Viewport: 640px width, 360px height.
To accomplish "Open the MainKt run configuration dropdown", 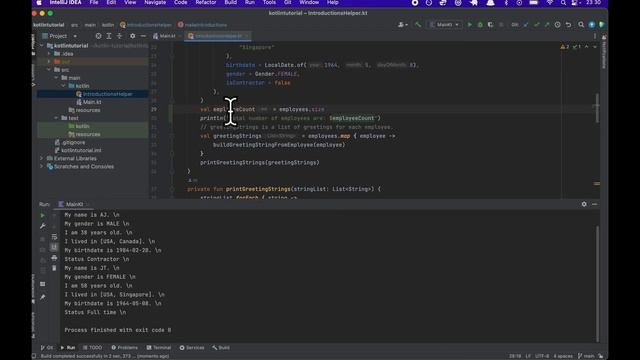I will 444,24.
